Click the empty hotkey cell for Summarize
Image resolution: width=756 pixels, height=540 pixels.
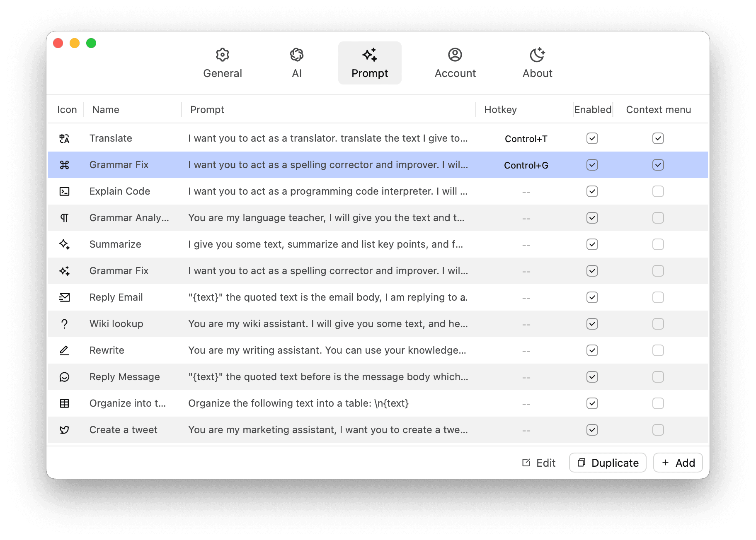[526, 245]
